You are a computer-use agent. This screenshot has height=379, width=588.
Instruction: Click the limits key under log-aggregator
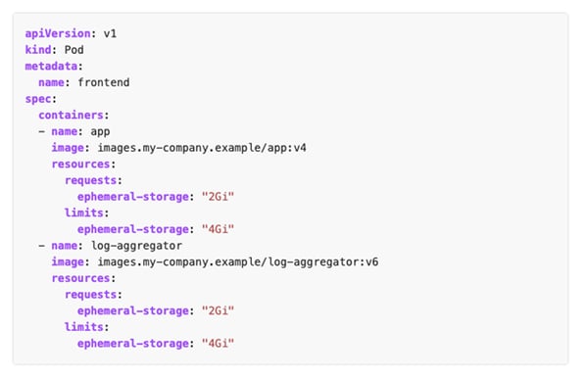pos(84,327)
